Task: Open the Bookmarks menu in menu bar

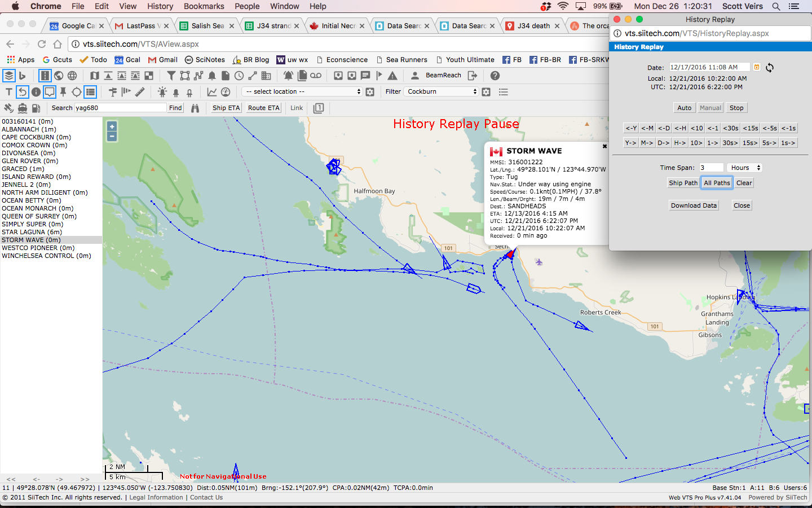Action: (204, 6)
